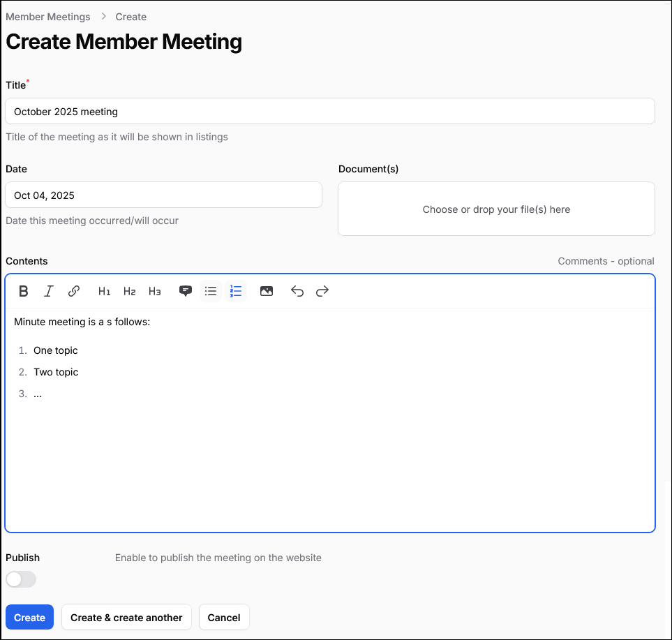Go to Member Meetings breadcrumb
This screenshot has width=672, height=640.
click(48, 17)
